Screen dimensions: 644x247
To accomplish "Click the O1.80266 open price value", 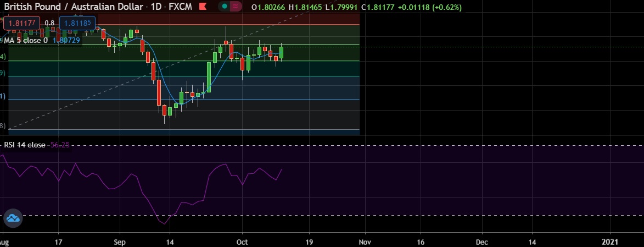I will coord(268,7).
